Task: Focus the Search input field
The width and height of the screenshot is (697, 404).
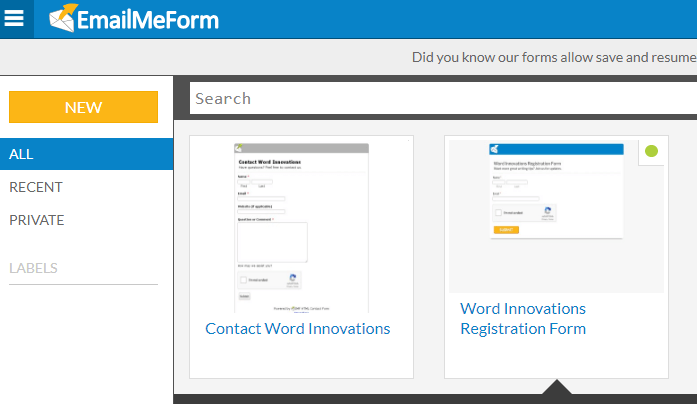Action: (x=440, y=98)
